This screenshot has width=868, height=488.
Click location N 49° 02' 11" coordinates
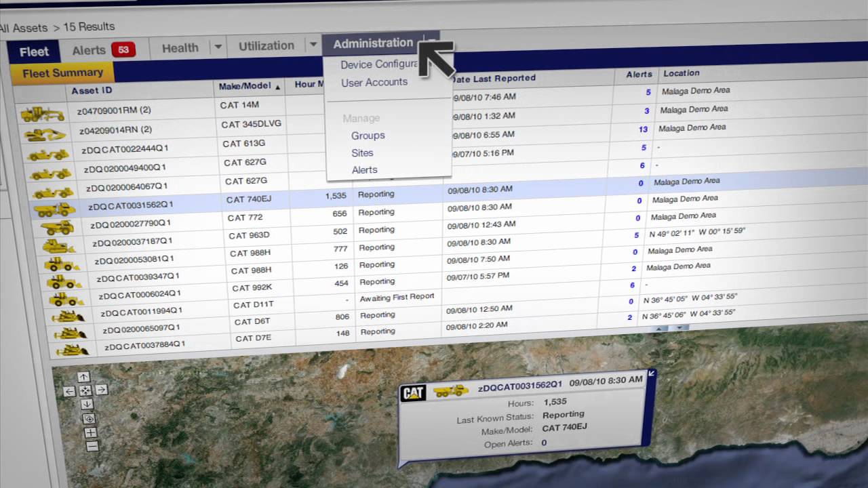pyautogui.click(x=697, y=232)
